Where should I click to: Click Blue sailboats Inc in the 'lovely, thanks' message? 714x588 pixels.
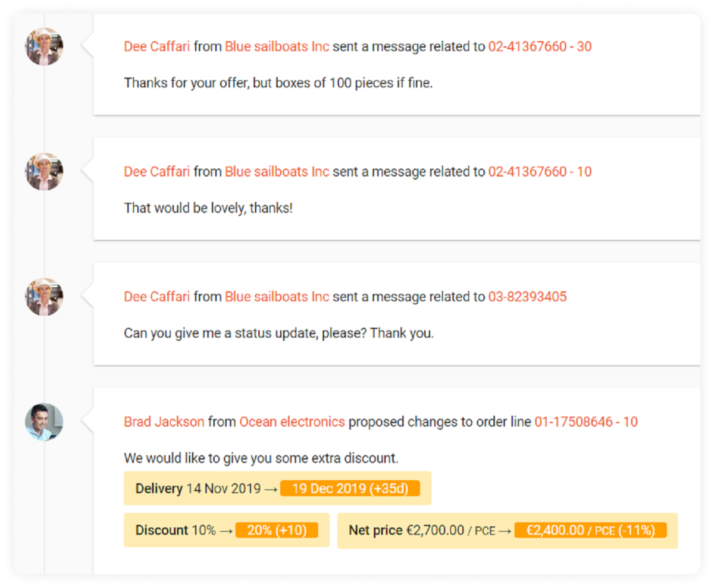277,172
